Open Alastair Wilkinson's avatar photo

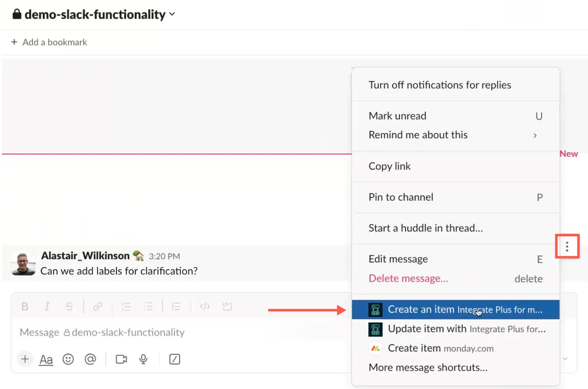23,264
